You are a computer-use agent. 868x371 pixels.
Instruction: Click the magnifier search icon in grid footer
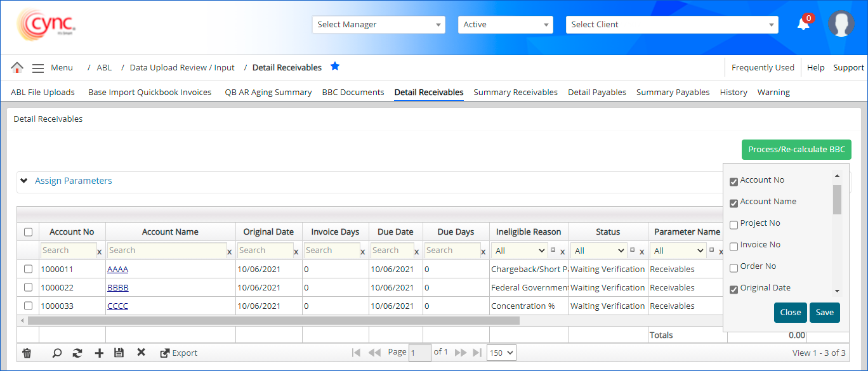point(57,353)
